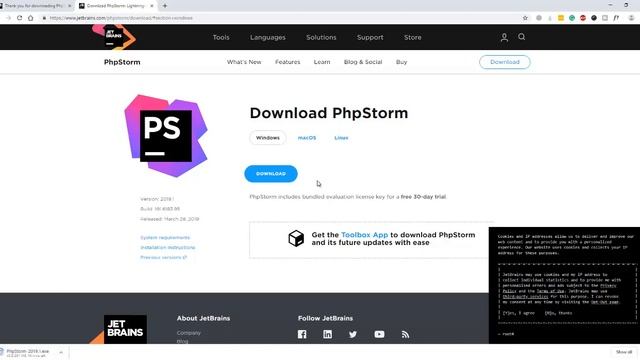Open JetBrains LinkedIn page icon
Screen dimensions: 640x360
pos(327,334)
